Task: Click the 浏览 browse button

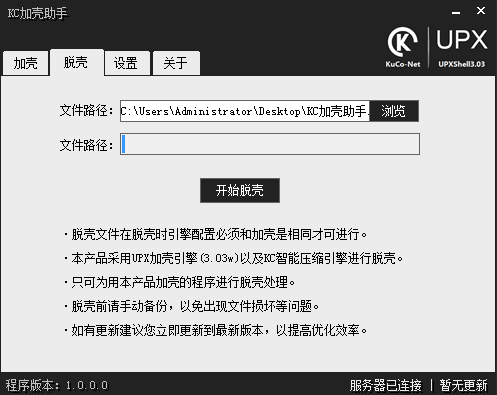Action: tap(394, 111)
